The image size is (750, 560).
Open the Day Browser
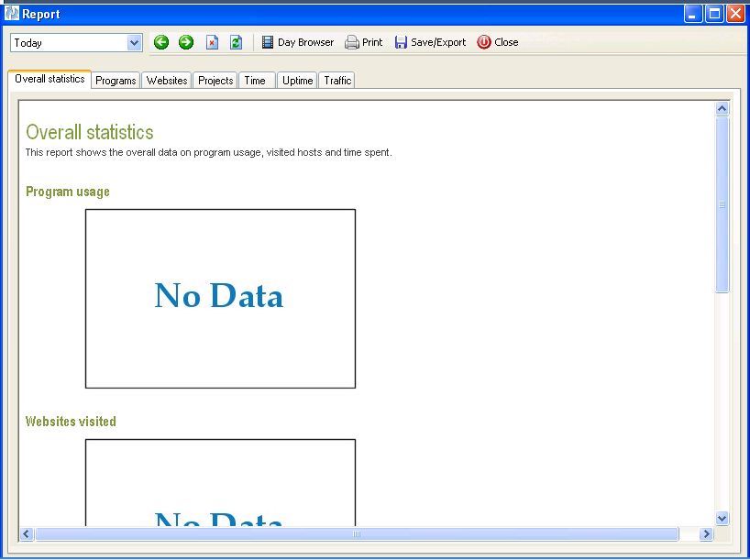(298, 42)
